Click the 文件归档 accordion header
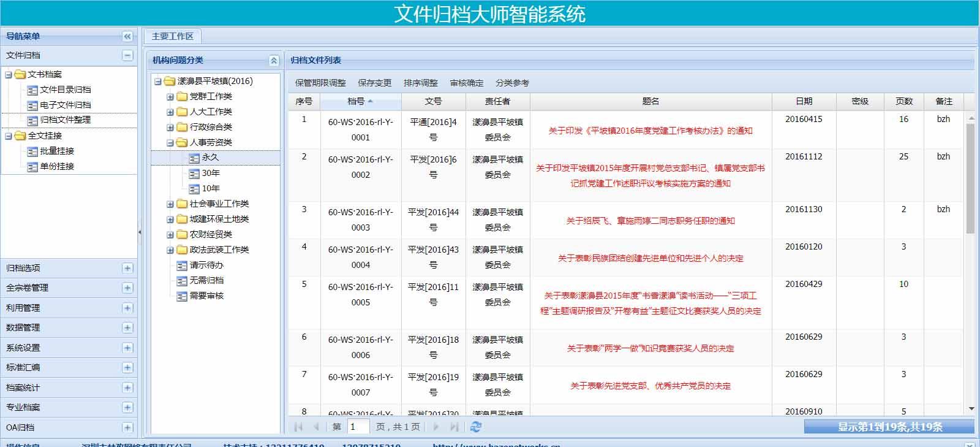This screenshot has width=980, height=447. (x=69, y=55)
